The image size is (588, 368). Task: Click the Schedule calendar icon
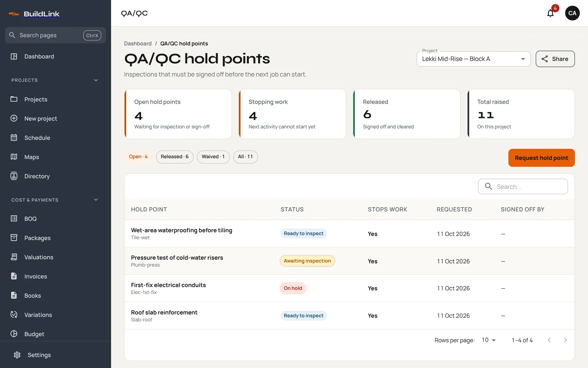click(14, 138)
